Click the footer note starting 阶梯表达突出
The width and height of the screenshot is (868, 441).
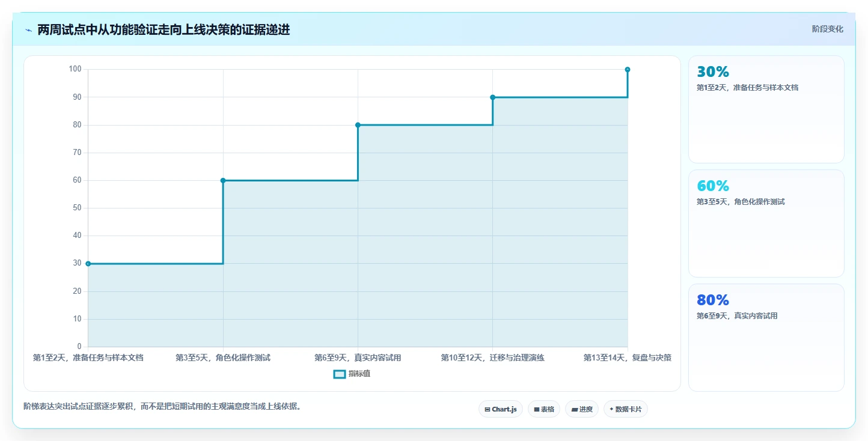coord(162,407)
